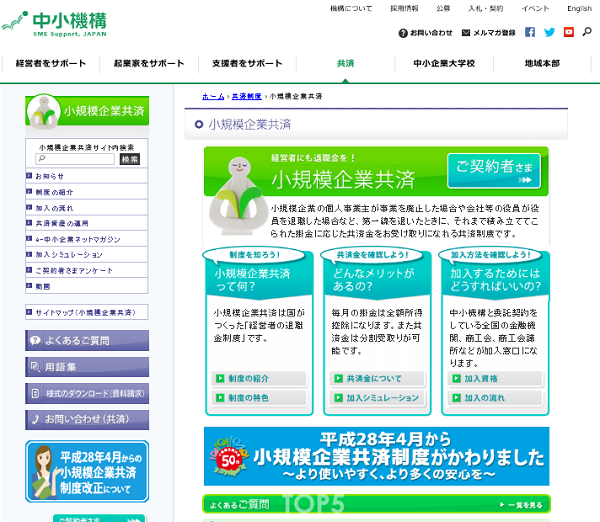Click the document icon on 様式のダウンロード button

coord(35,393)
